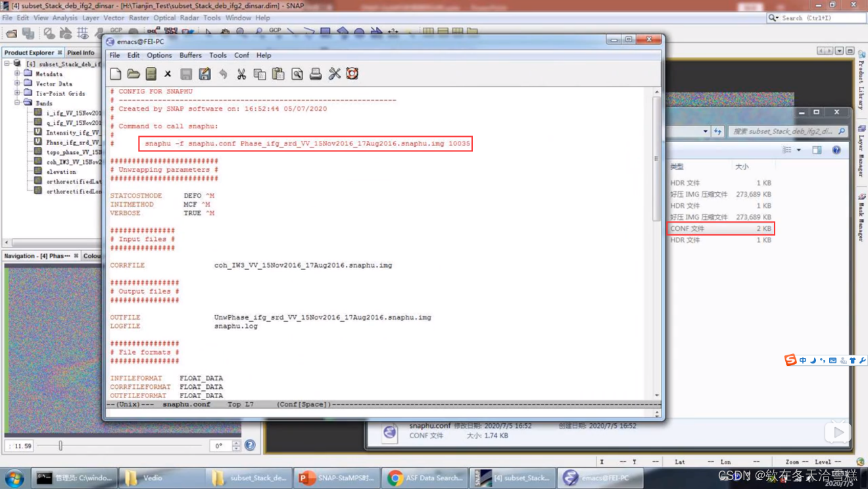Viewport: 868px width, 489px height.
Task: Select the topo_phase_VV band in tree
Action: pos(68,152)
